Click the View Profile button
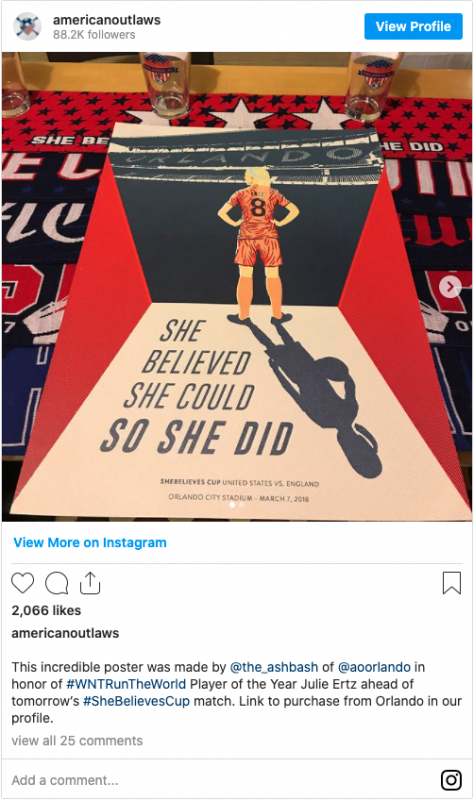 pyautogui.click(x=413, y=27)
